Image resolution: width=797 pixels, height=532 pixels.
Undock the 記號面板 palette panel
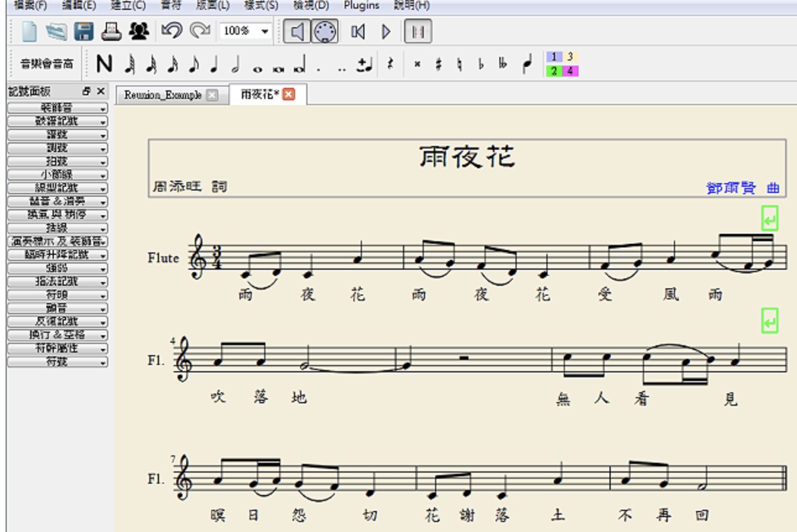pos(87,92)
